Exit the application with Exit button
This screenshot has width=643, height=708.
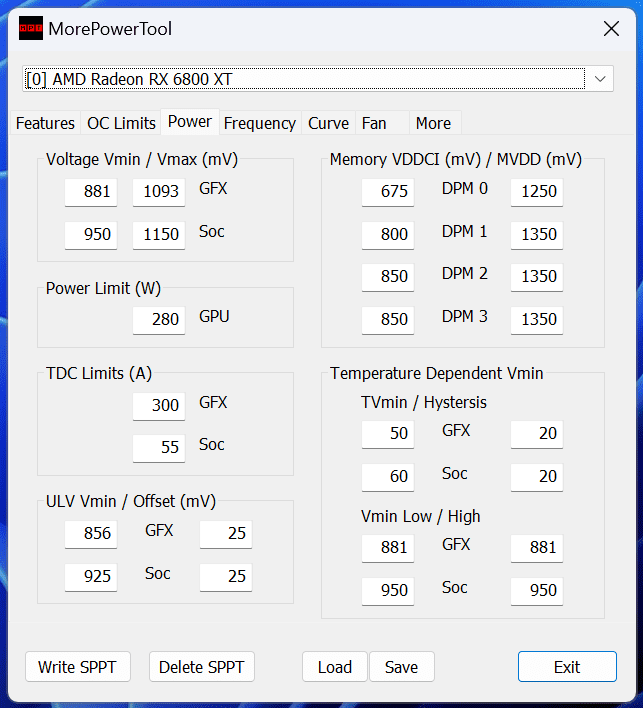pos(567,667)
